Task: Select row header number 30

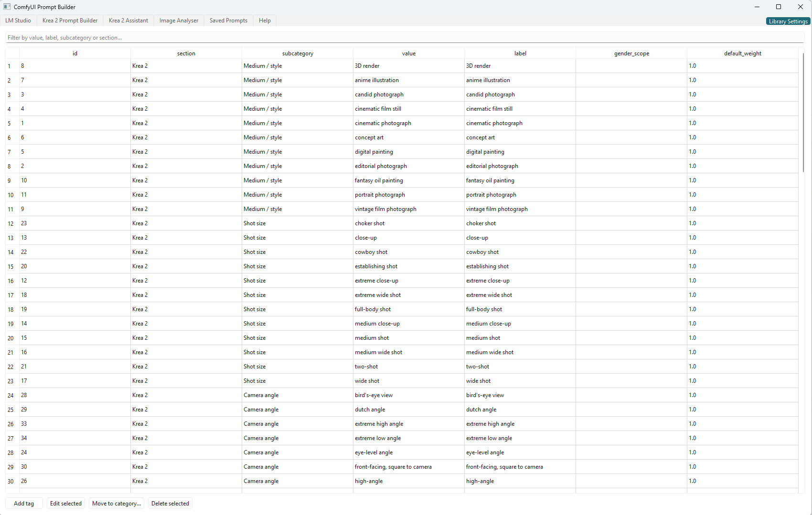Action: tap(12, 481)
